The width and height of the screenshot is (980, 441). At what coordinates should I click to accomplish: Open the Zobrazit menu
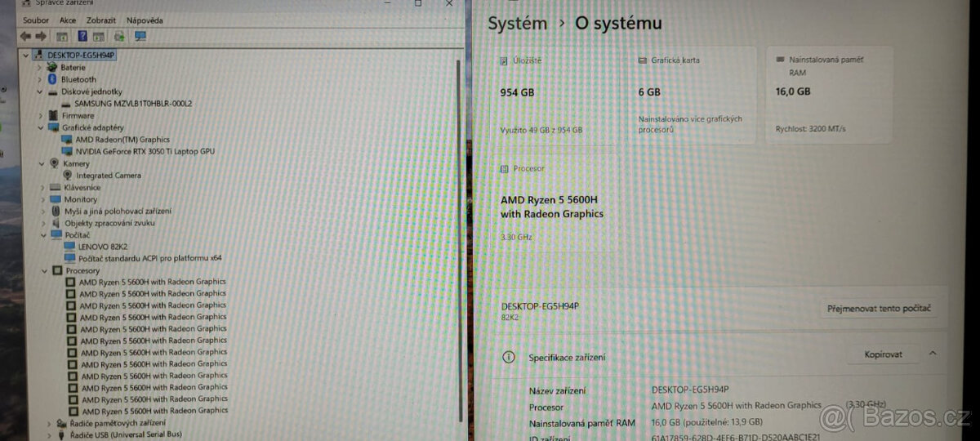101,20
